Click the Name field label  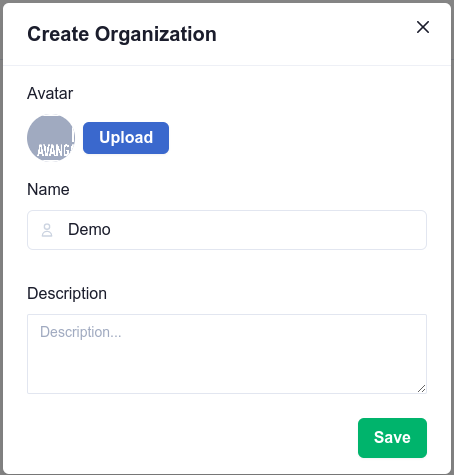pos(48,189)
